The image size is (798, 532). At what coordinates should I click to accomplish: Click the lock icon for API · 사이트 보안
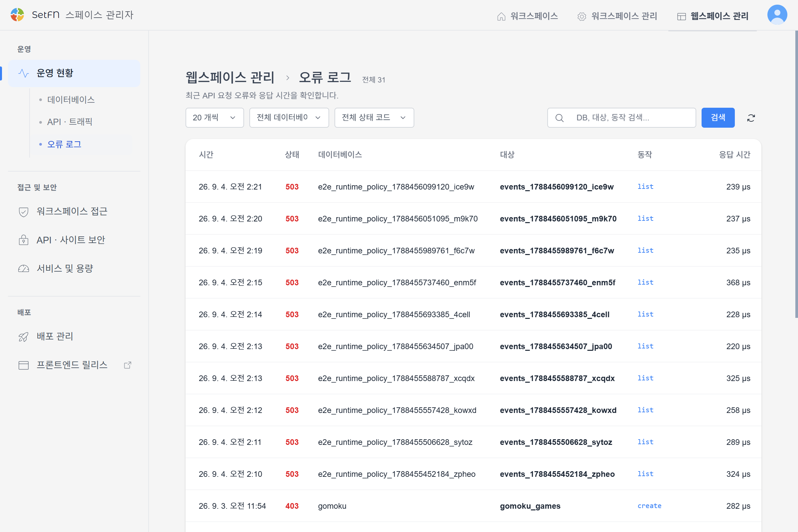coord(23,240)
